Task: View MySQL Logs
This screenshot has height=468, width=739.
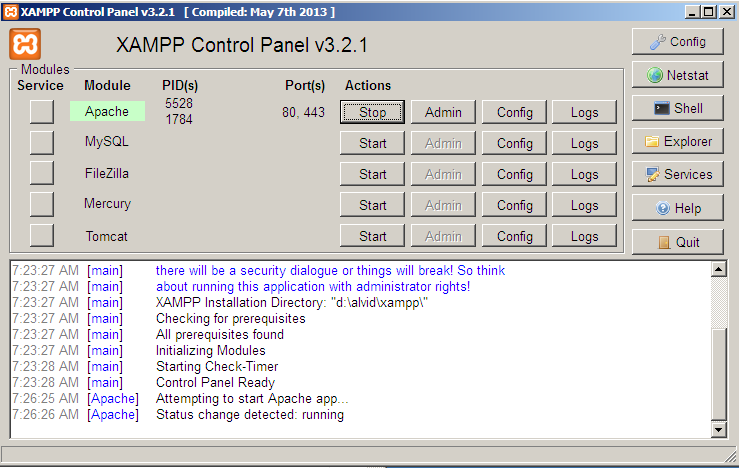Action: click(x=584, y=143)
